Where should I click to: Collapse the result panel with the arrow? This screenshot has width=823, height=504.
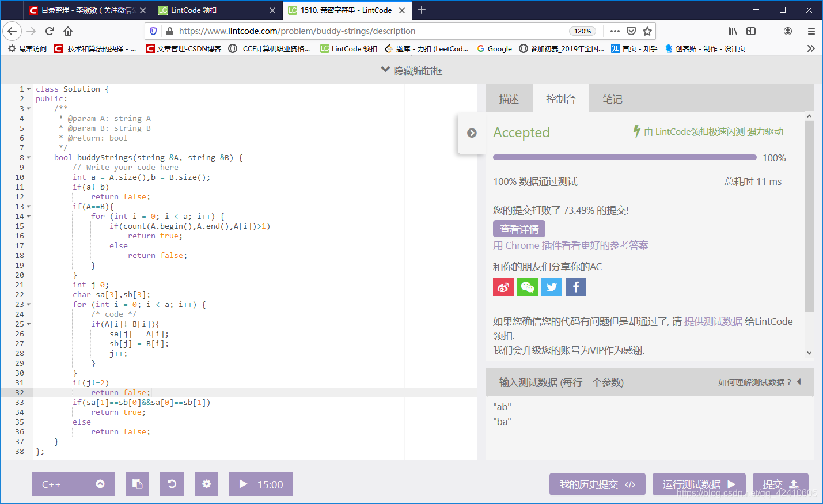[x=471, y=132]
